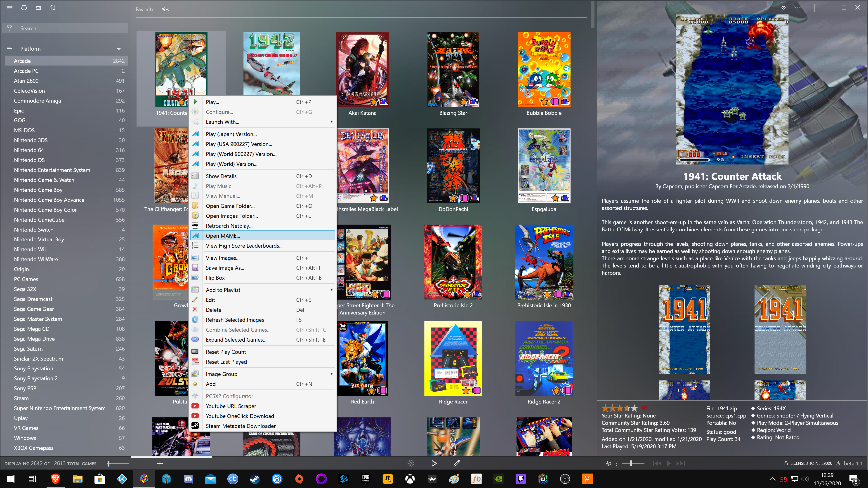Open Twitch from the taskbar
Image resolution: width=868 pixels, height=488 pixels.
521,479
